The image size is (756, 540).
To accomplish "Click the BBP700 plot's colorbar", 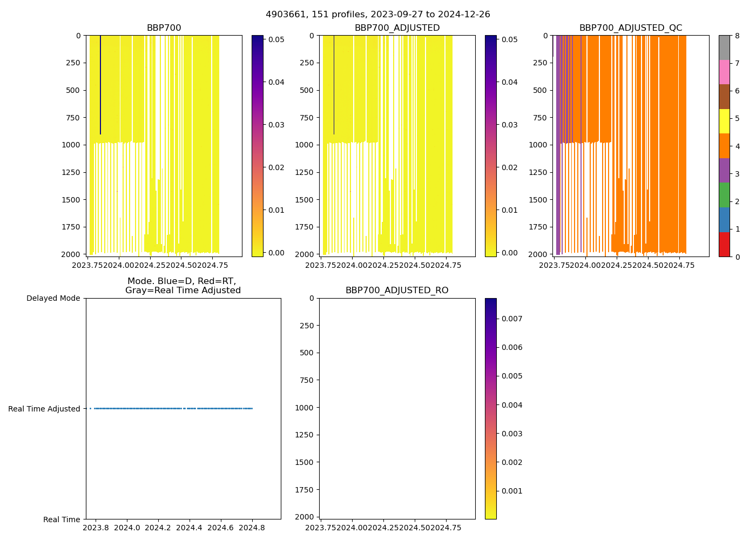I will coord(257,146).
